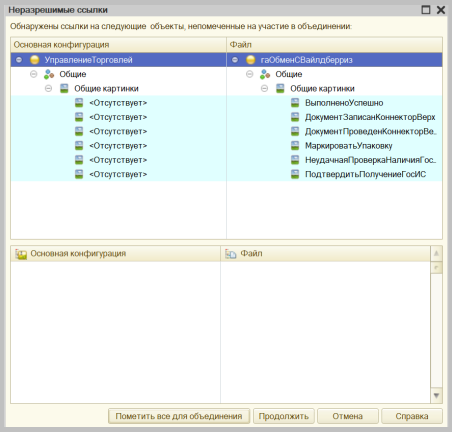Maximize the Неразрешимые ссылки dialog
This screenshot has height=432, width=452.
[x=426, y=10]
